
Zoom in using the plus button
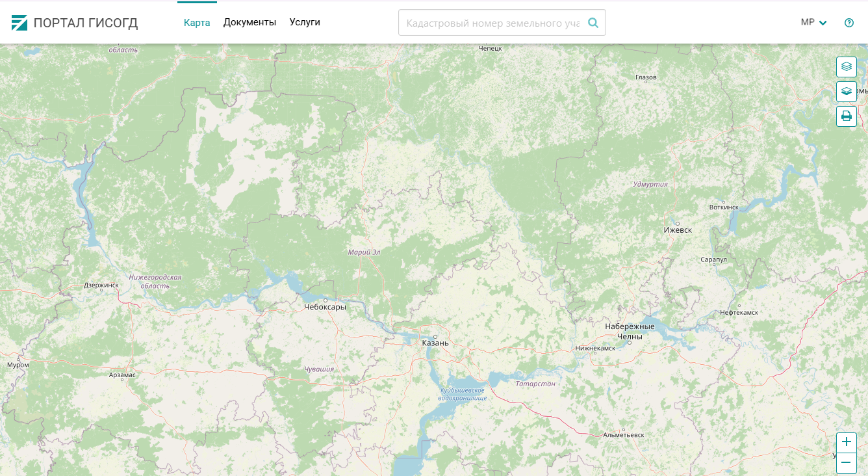pos(846,442)
